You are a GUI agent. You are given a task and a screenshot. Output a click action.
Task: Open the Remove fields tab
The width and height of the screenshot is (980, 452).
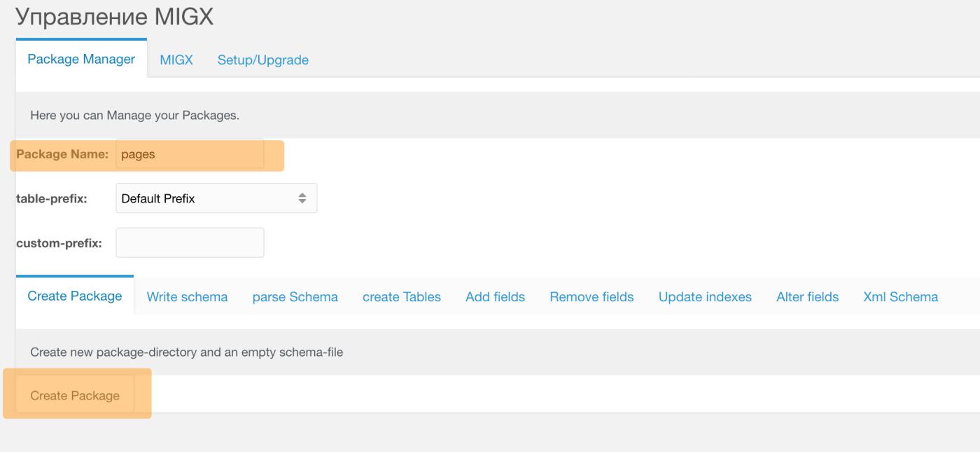click(591, 297)
